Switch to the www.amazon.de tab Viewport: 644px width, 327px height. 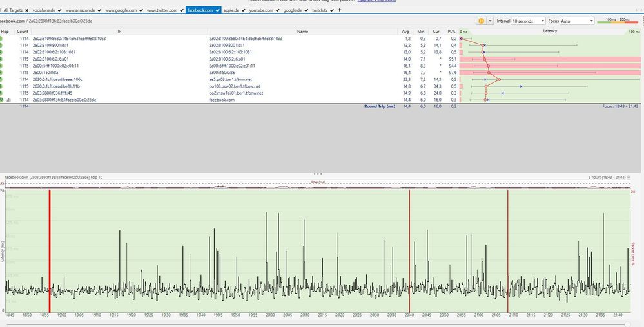[x=80, y=10]
